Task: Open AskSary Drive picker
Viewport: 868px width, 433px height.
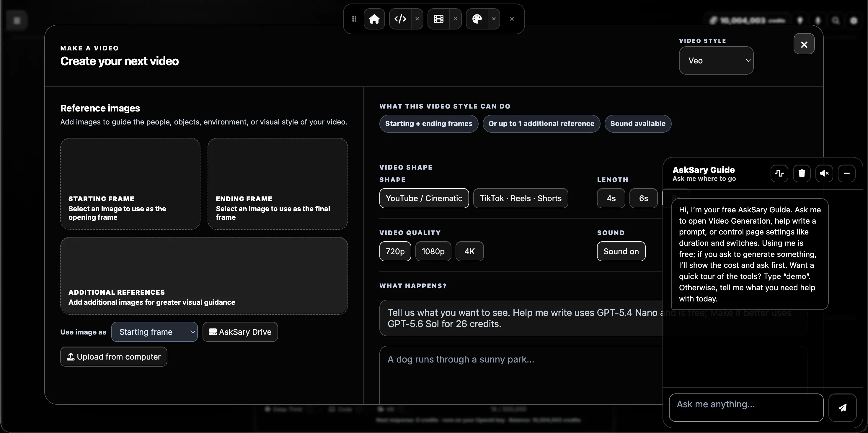Action: pos(240,332)
